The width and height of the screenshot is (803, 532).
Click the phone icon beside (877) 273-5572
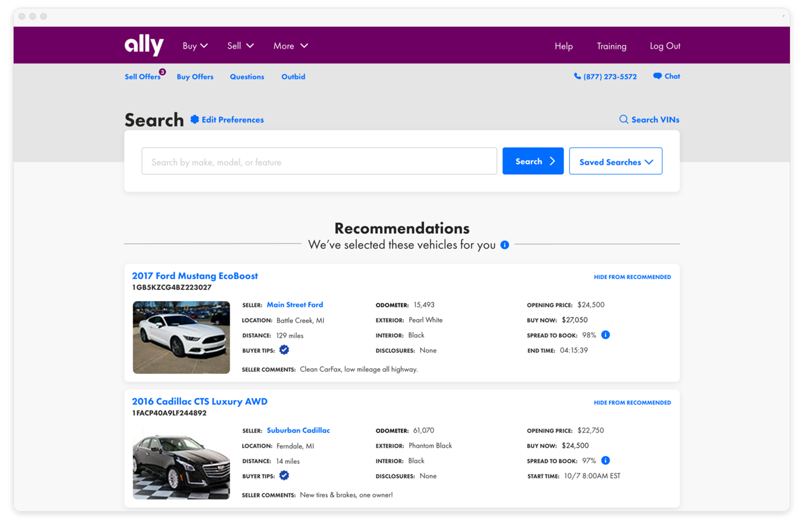(577, 76)
